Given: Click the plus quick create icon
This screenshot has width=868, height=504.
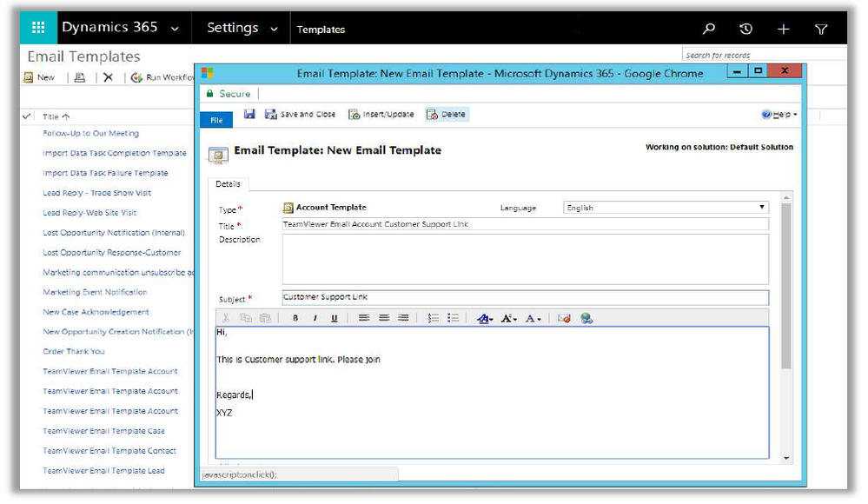Looking at the screenshot, I should (783, 29).
